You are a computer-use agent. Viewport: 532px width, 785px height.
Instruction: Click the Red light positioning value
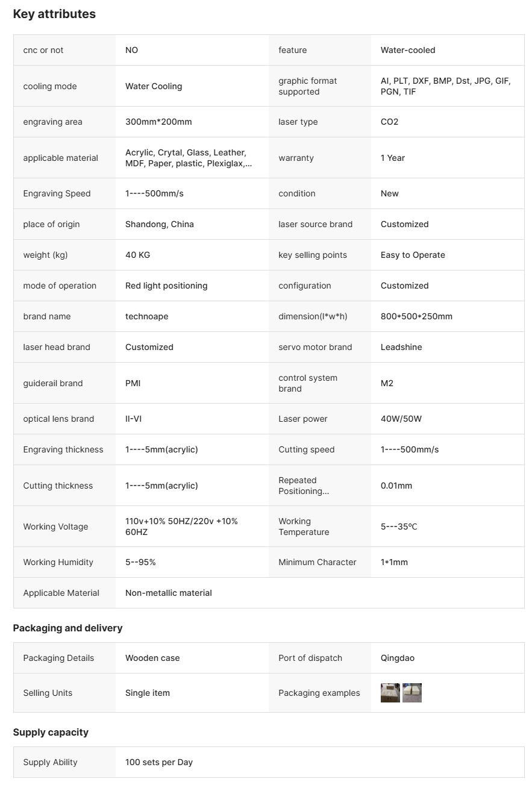(166, 286)
